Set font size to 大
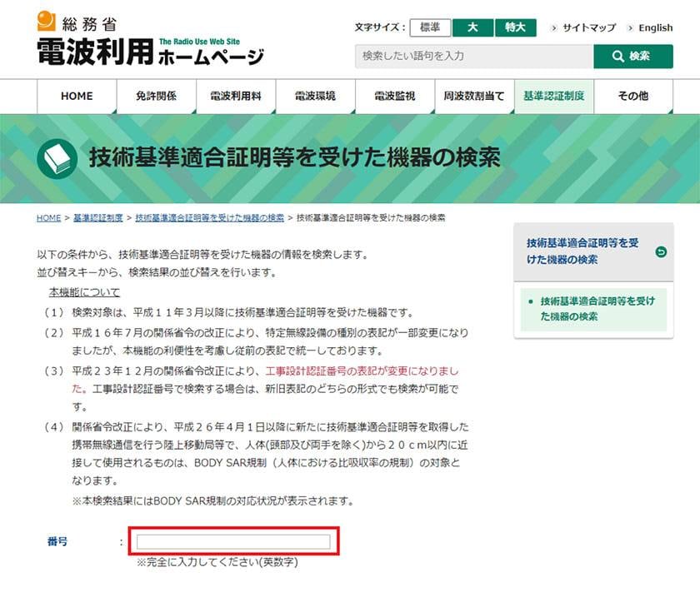Viewport: 700px width, 592px height. coord(472,27)
